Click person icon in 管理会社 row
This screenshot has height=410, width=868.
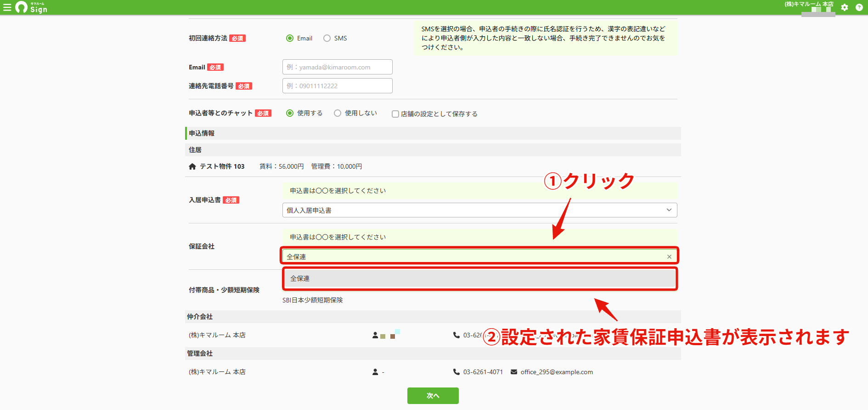(x=375, y=372)
